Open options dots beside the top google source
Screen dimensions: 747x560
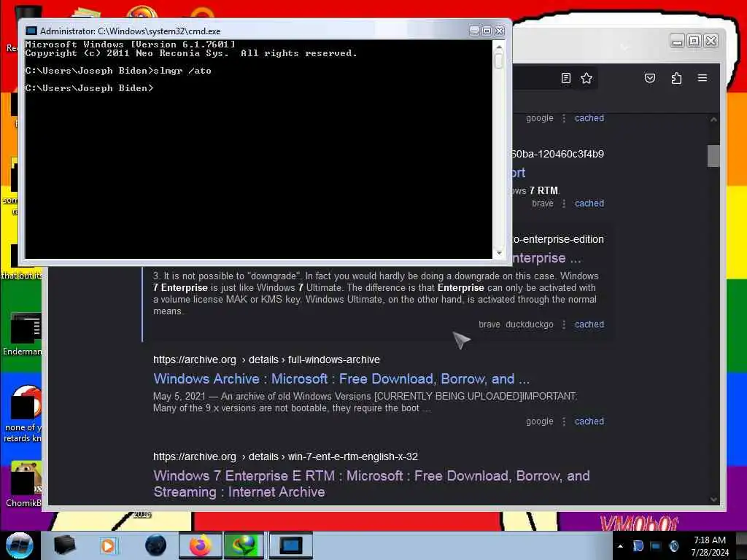tap(564, 118)
